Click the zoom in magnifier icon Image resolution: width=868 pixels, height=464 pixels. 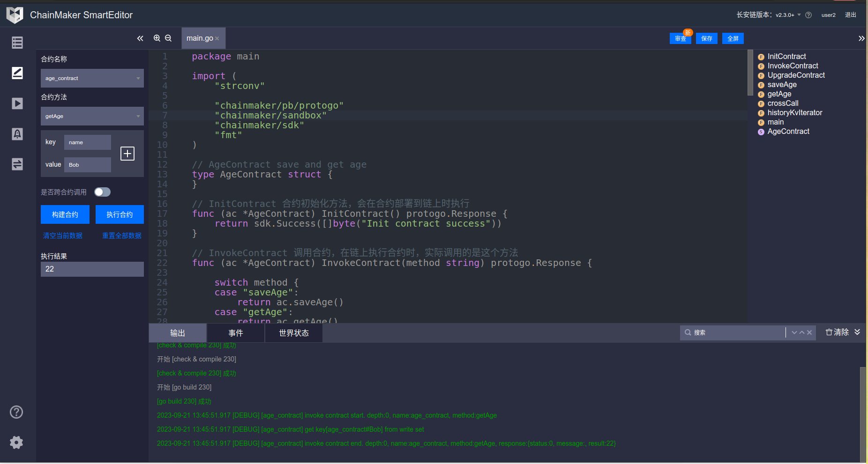click(x=157, y=38)
